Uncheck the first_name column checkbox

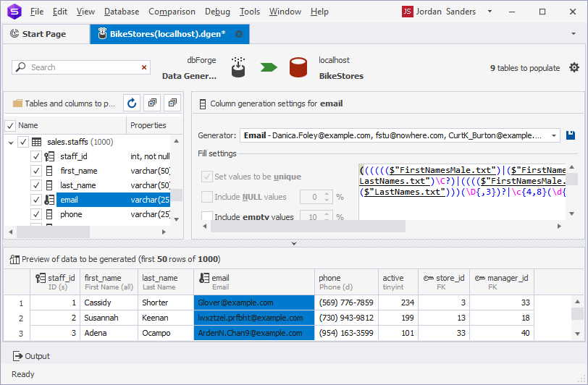36,171
